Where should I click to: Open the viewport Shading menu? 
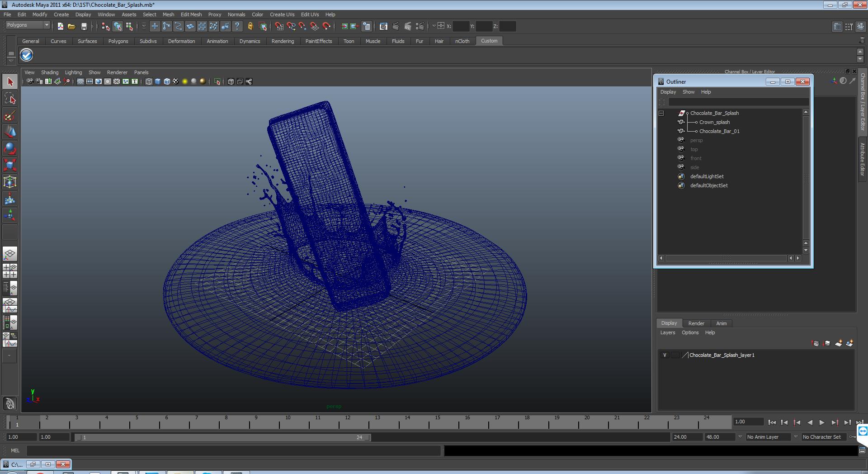click(x=50, y=72)
